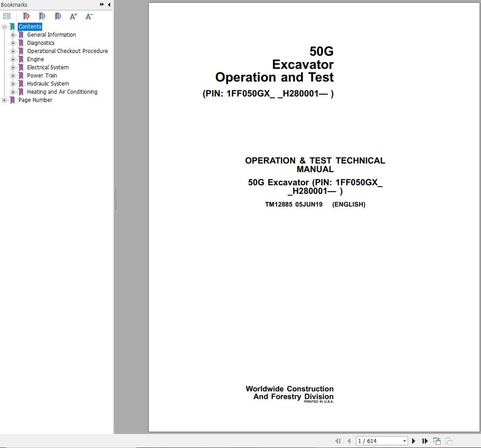
Task: Expand the General Information bookmark
Action: [x=13, y=35]
